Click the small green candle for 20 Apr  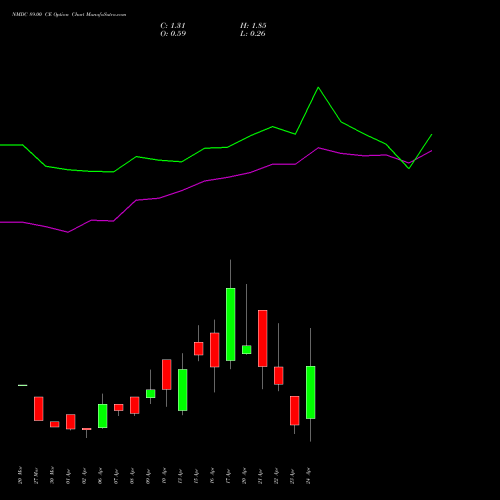click(x=247, y=350)
